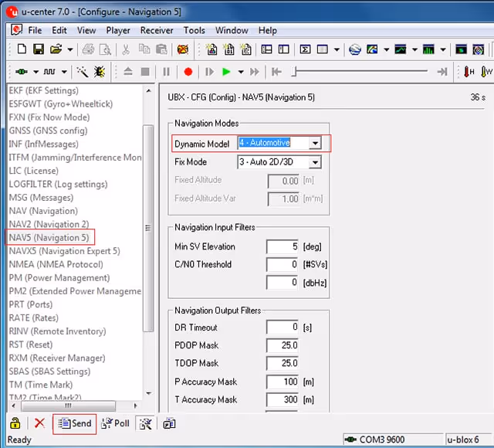Screen dimensions: 494x448
Task: Click the Step forward playback button
Action: 209,72
